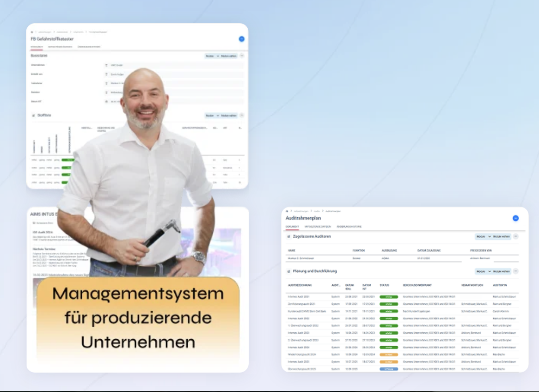This screenshot has height=392, width=539.
Task: Click the Verantwortlich column header
Action: coord(472,285)
